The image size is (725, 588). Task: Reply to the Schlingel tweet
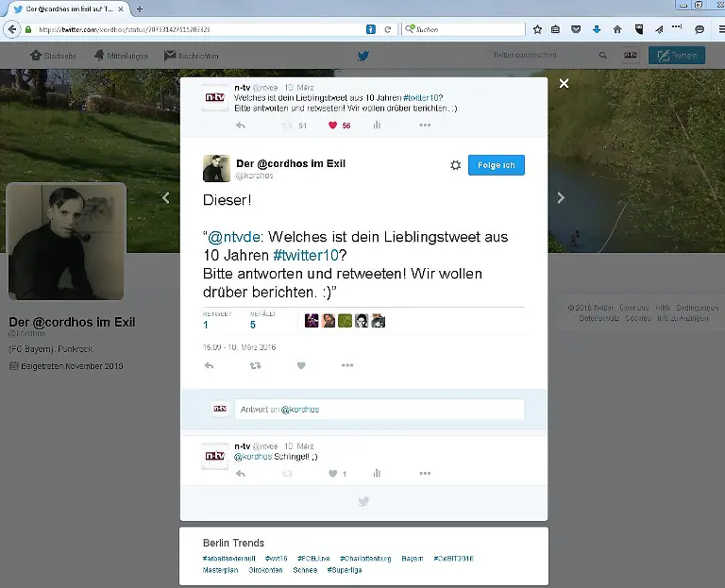(x=241, y=474)
